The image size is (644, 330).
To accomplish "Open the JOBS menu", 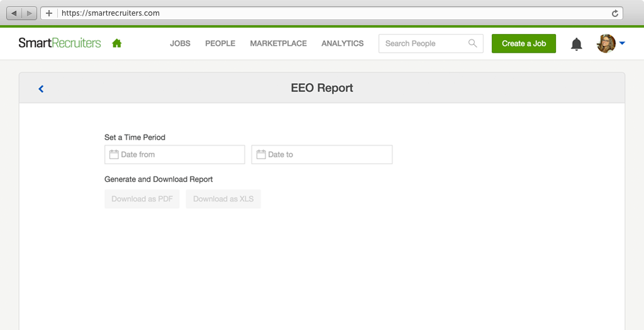I will click(x=180, y=43).
